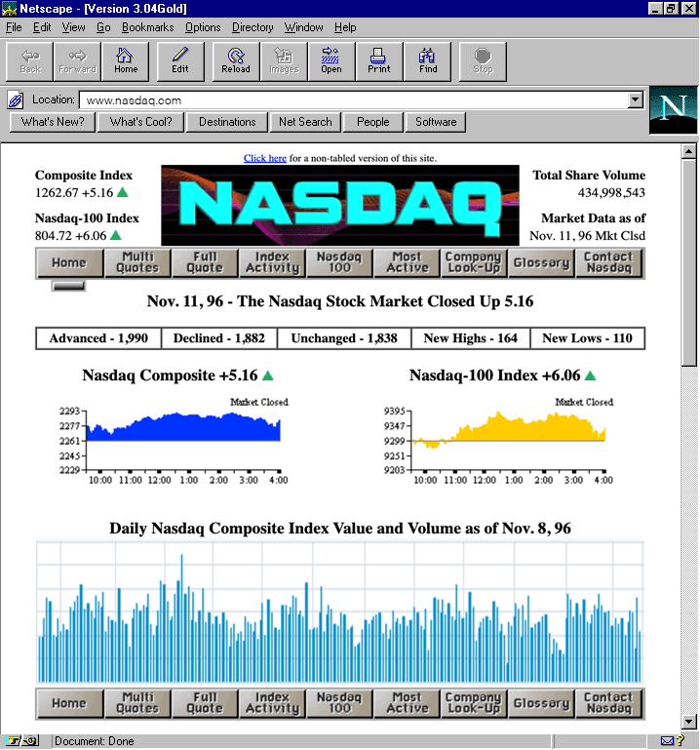Click the Back toolbar icon

tap(29, 61)
